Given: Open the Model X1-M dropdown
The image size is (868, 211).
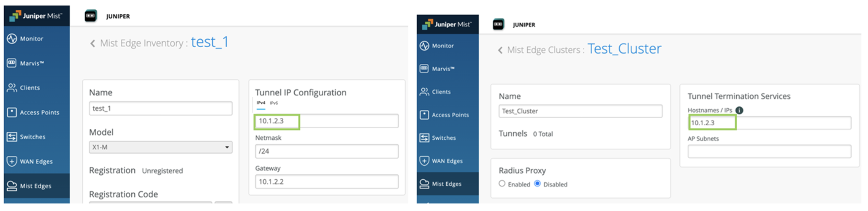Looking at the screenshot, I should click(x=160, y=147).
